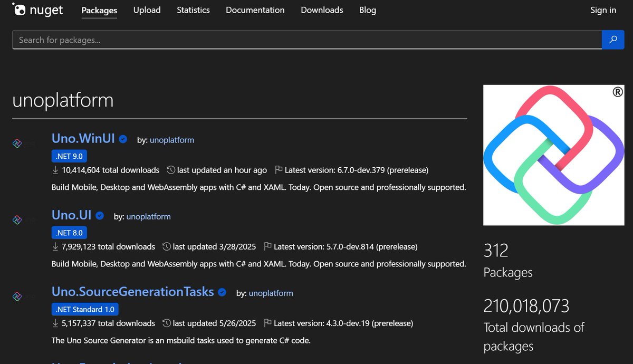The width and height of the screenshot is (633, 364).
Task: Click the verified checkmark next to Uno.WinUI
Action: (123, 139)
